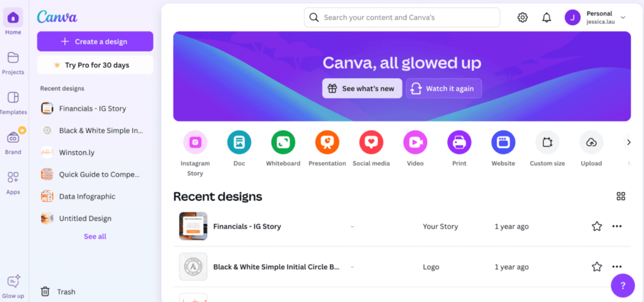Open the Apps sidebar icon
The image size is (644, 302).
coord(13,178)
